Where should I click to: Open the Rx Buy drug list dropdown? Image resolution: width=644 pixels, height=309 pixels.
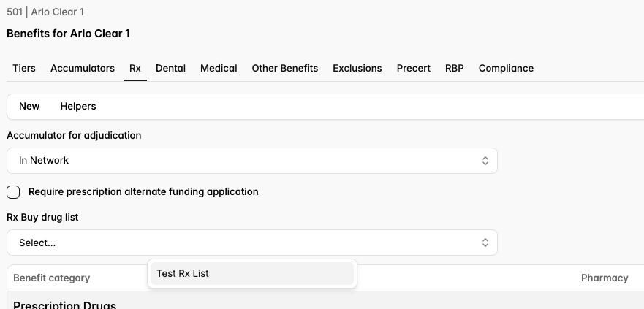tap(252, 243)
